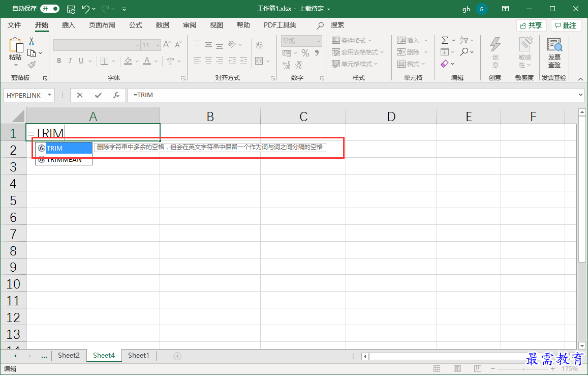588x375 pixels.
Task: Toggle Underline formatting
Action: (81, 61)
